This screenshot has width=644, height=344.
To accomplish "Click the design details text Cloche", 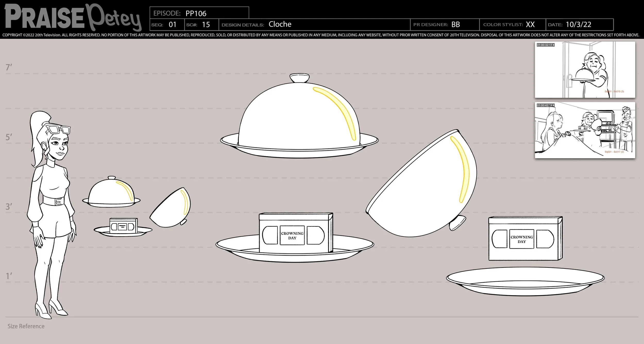I will [x=280, y=24].
